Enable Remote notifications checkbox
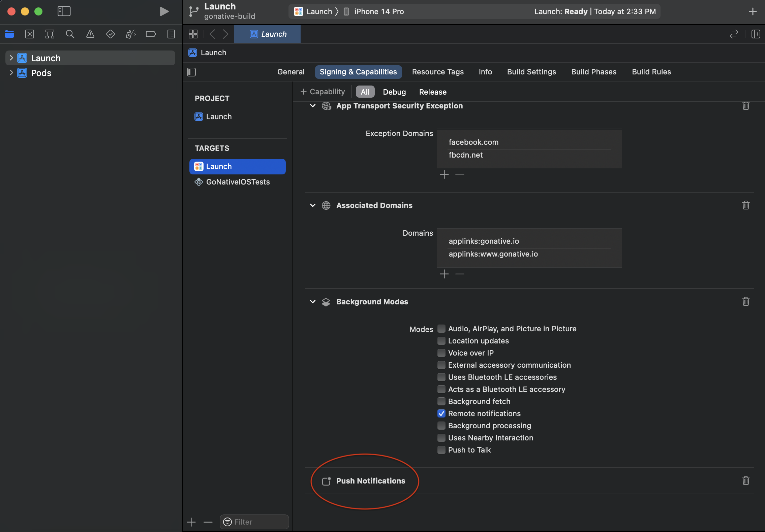 pyautogui.click(x=440, y=413)
